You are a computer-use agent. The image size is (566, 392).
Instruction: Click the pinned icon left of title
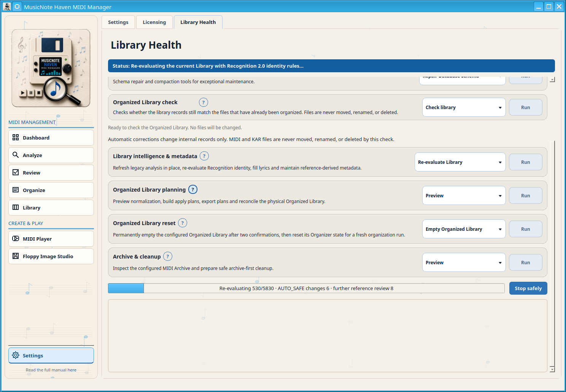point(17,6)
